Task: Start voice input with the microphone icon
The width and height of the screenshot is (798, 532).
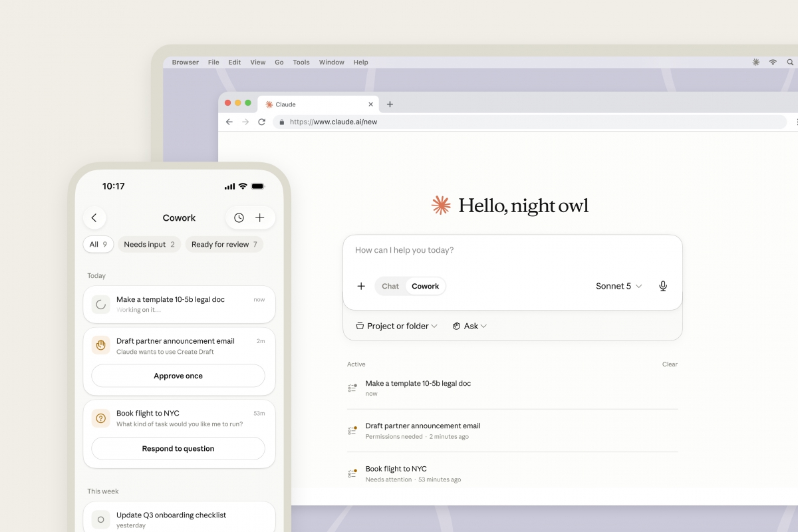Action: coord(663,286)
